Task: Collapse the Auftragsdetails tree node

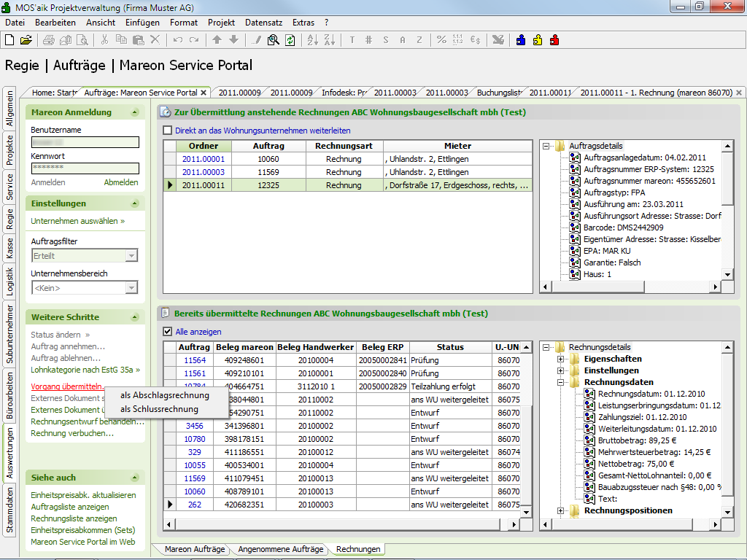Action: [546, 146]
